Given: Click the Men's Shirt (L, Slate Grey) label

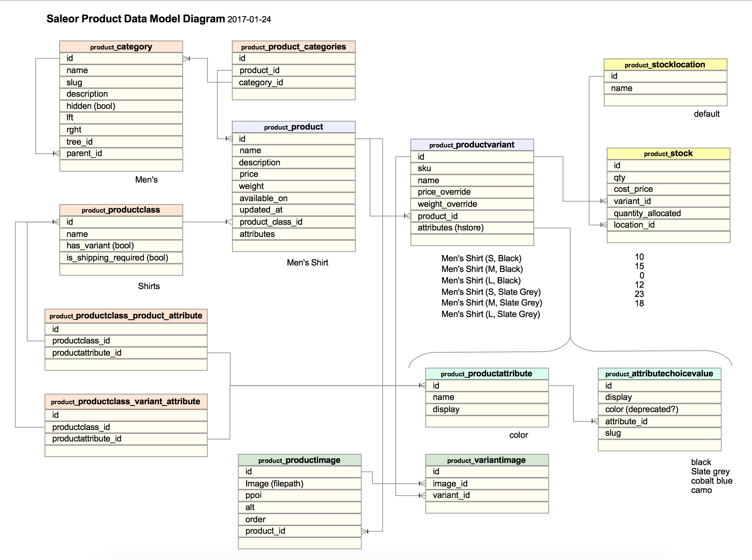Looking at the screenshot, I should (x=490, y=314).
